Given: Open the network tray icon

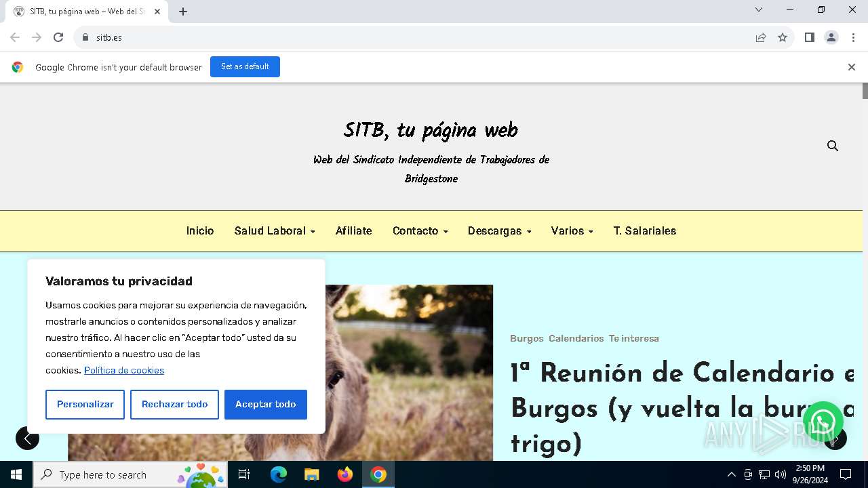Looking at the screenshot, I should pyautogui.click(x=764, y=474).
